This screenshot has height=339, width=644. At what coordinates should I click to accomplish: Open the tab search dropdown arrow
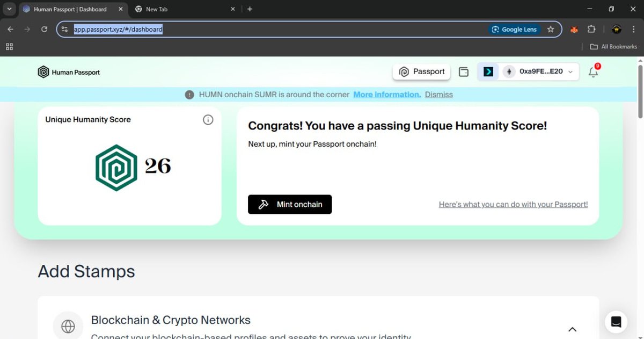click(x=9, y=9)
